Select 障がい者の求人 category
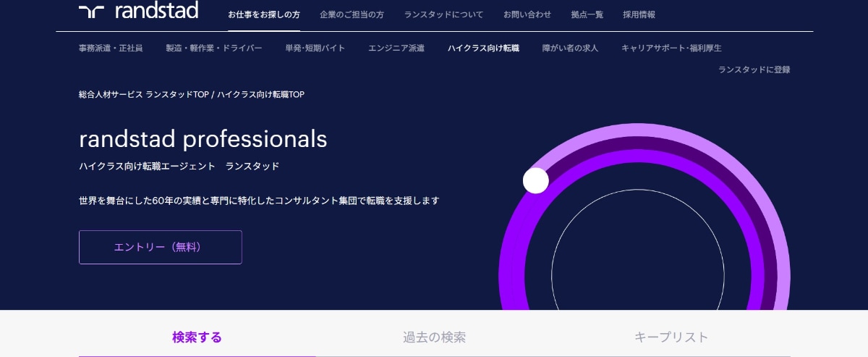868x357 pixels. 571,49
